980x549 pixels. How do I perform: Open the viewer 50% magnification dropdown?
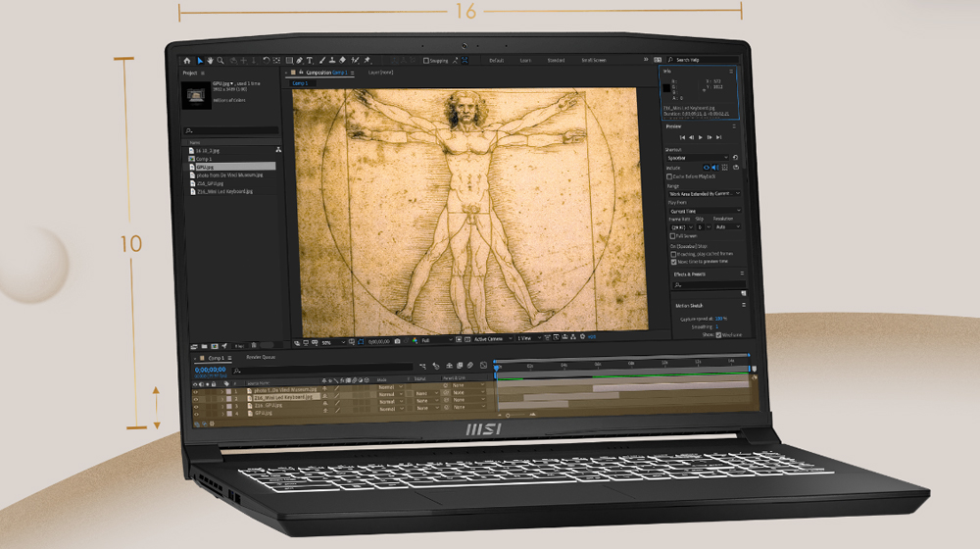point(332,343)
